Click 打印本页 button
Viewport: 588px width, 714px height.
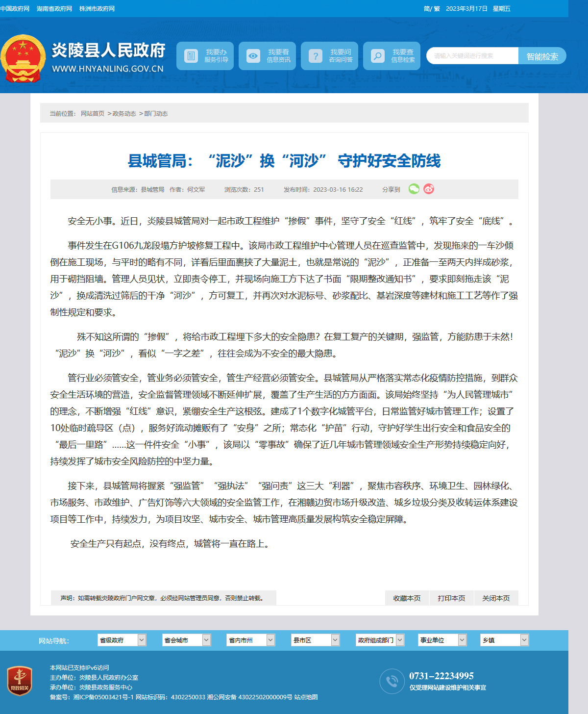coord(451,598)
